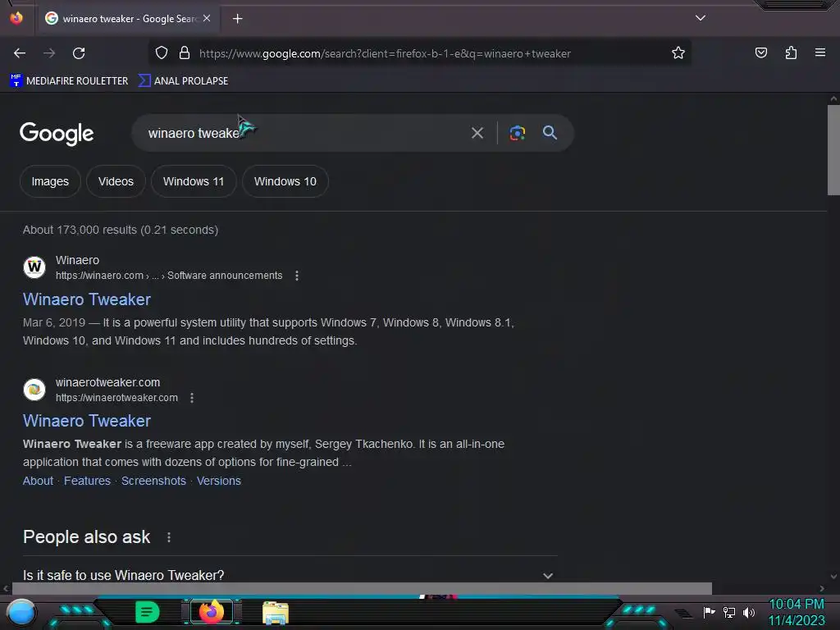840x630 pixels.
Task: Switch to Firefox in the taskbar
Action: pos(212,612)
